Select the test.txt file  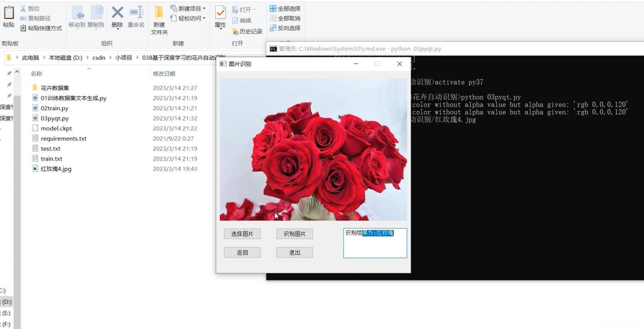(46, 148)
